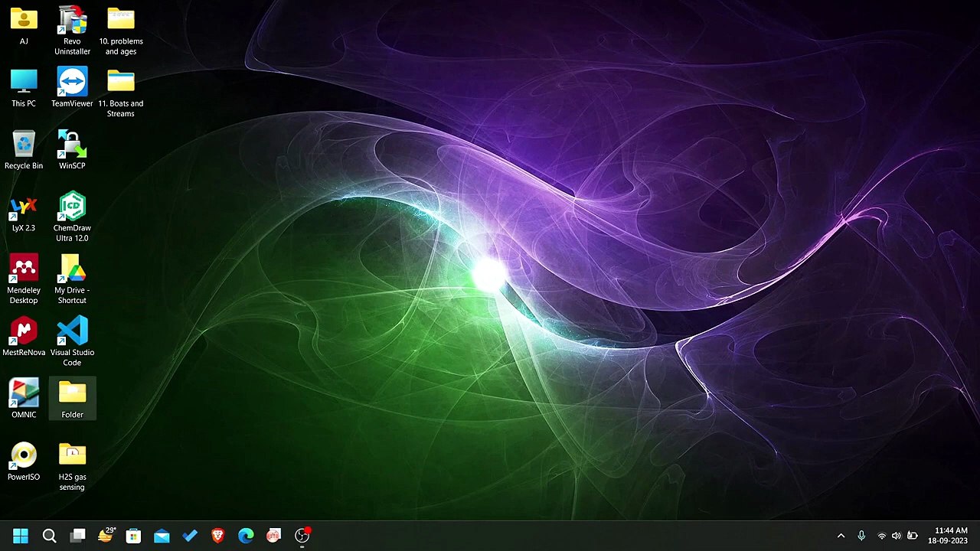Image resolution: width=980 pixels, height=551 pixels.
Task: Open the Windows Start menu
Action: [21, 536]
